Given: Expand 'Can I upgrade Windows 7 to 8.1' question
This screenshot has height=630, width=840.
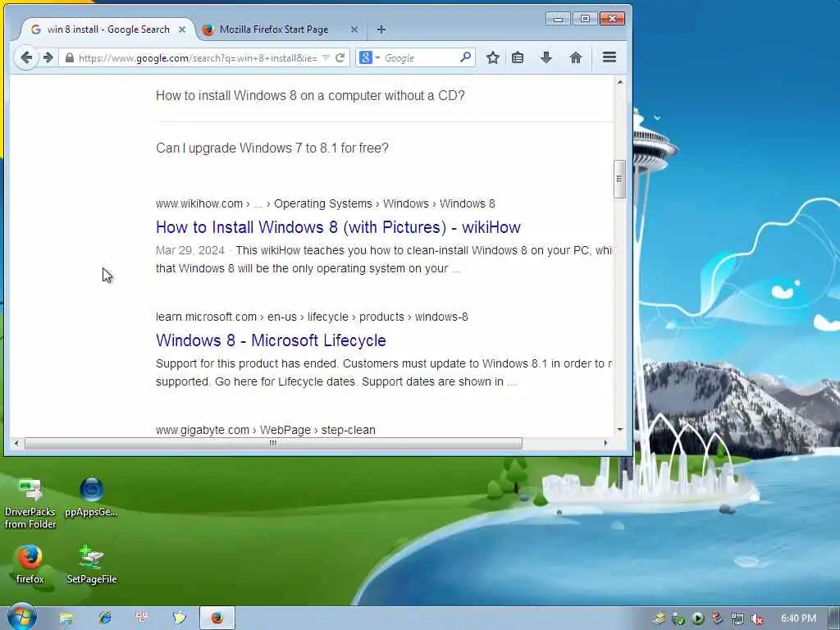Looking at the screenshot, I should click(272, 148).
